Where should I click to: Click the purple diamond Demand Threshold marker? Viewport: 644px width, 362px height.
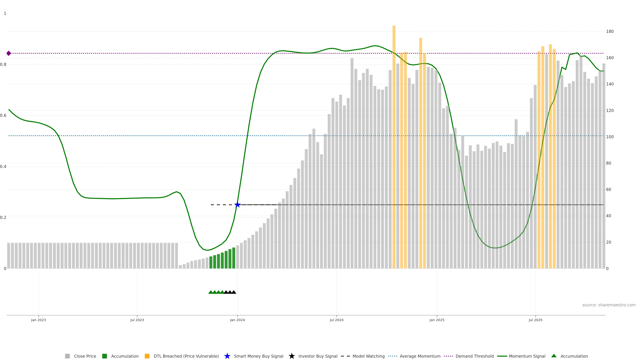point(9,53)
